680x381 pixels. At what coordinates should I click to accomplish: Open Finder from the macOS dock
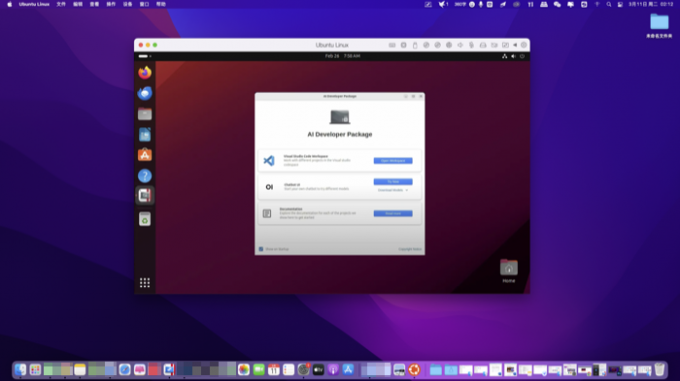20,370
